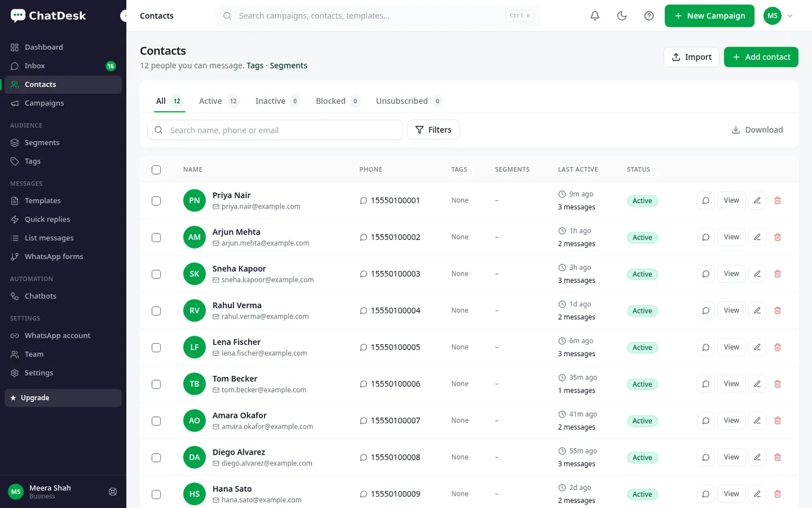
Task: Select Rahul Verma's row checkbox
Action: tap(156, 311)
